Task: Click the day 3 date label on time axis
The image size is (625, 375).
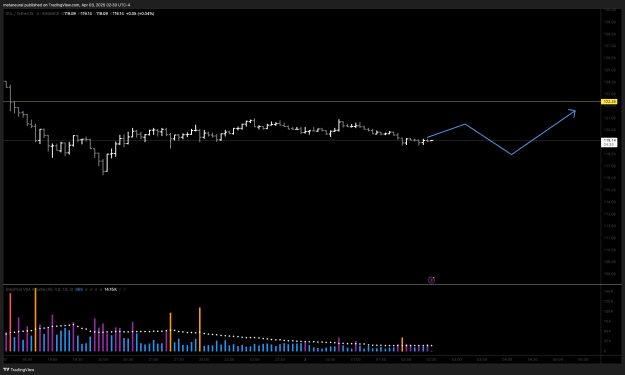Action: [x=305, y=359]
